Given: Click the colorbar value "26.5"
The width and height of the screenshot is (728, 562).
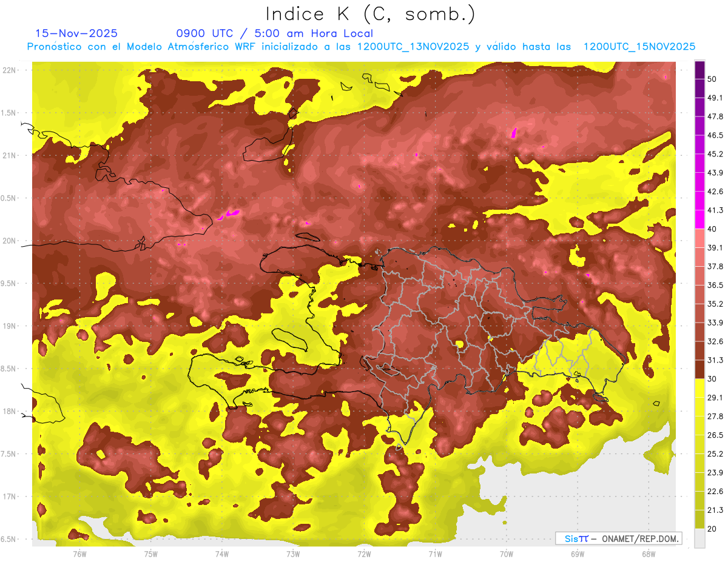Looking at the screenshot, I should click(715, 435).
